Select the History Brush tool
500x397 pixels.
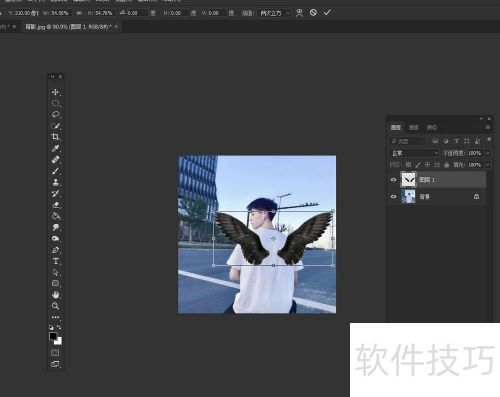pyautogui.click(x=55, y=193)
